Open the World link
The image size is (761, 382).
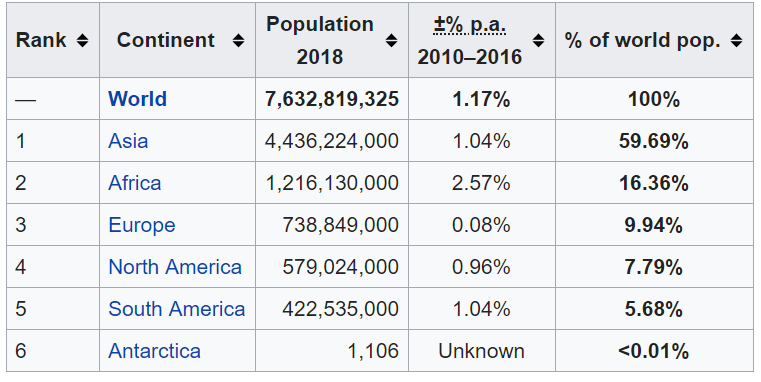[137, 99]
